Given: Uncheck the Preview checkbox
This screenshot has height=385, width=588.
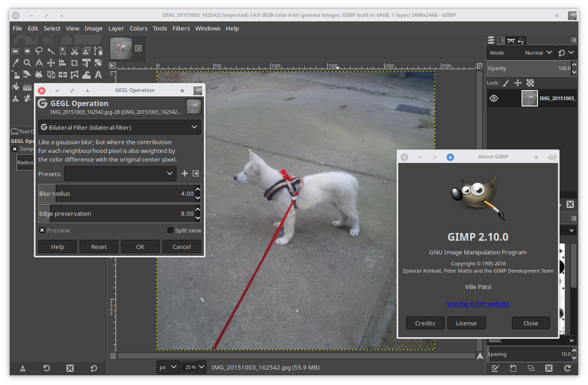Looking at the screenshot, I should click(42, 231).
